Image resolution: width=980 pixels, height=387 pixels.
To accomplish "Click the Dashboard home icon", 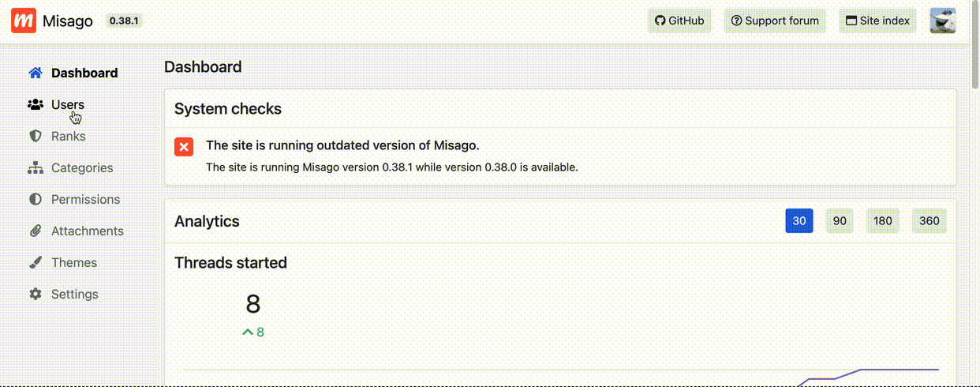I will tap(35, 73).
